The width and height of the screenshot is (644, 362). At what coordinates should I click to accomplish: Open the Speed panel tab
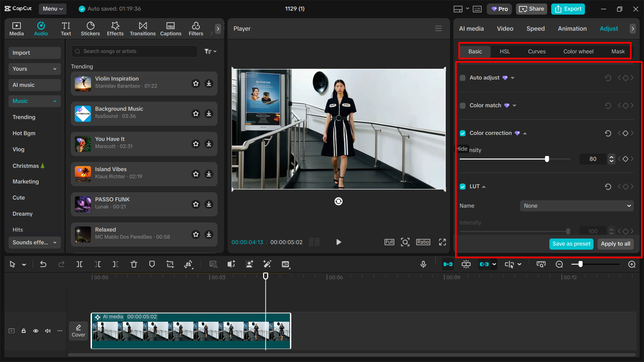coord(535,29)
